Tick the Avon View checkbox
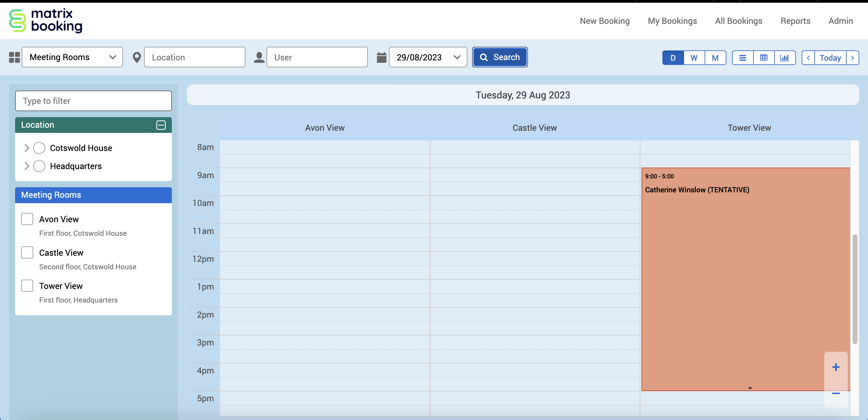Screen dimensions: 868x420 [27, 219]
